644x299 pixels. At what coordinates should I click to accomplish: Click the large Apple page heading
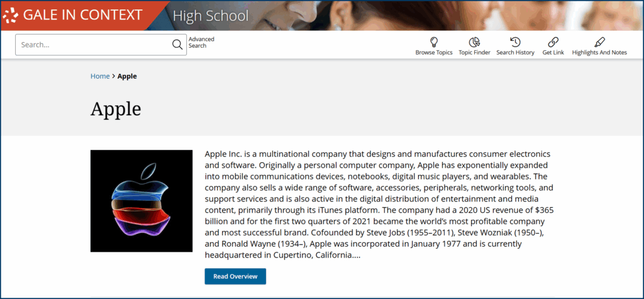[116, 110]
